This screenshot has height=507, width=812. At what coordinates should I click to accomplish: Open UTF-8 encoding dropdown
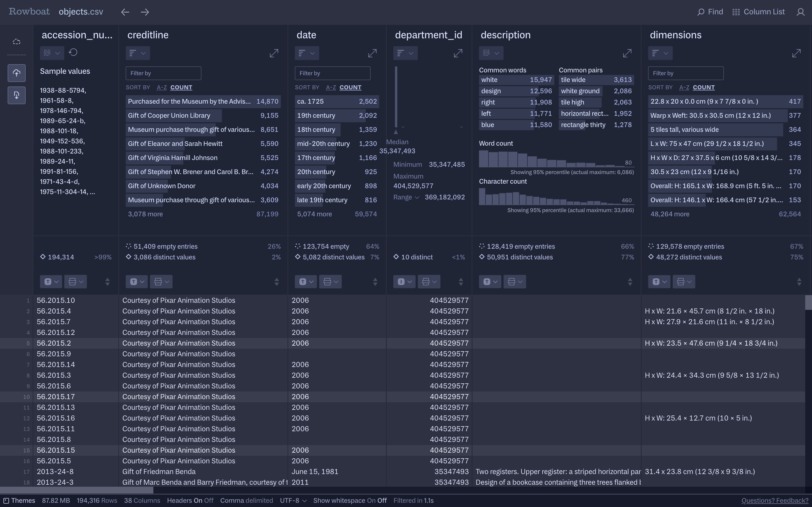[293, 500]
